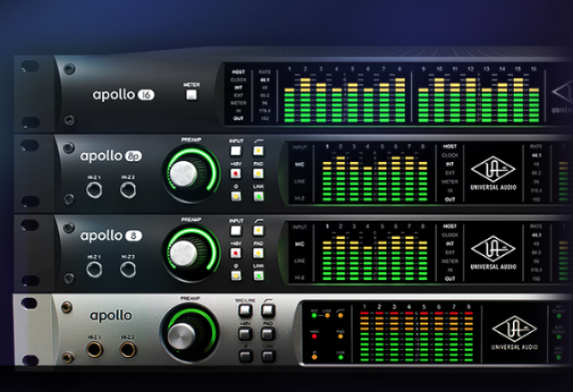Flip polarity Ø button on Apollo 8p

click(235, 196)
